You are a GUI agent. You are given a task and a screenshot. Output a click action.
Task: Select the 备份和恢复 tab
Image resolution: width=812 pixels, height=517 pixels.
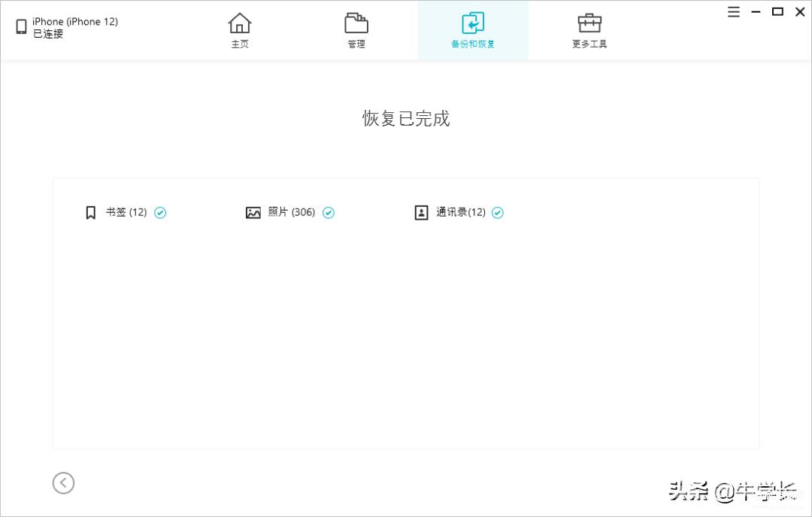coord(473,31)
